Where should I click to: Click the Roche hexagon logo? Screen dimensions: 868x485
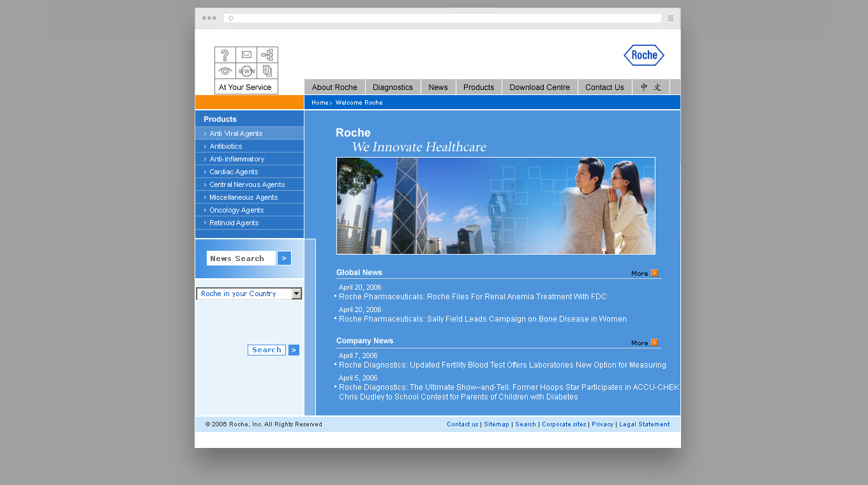pos(643,56)
